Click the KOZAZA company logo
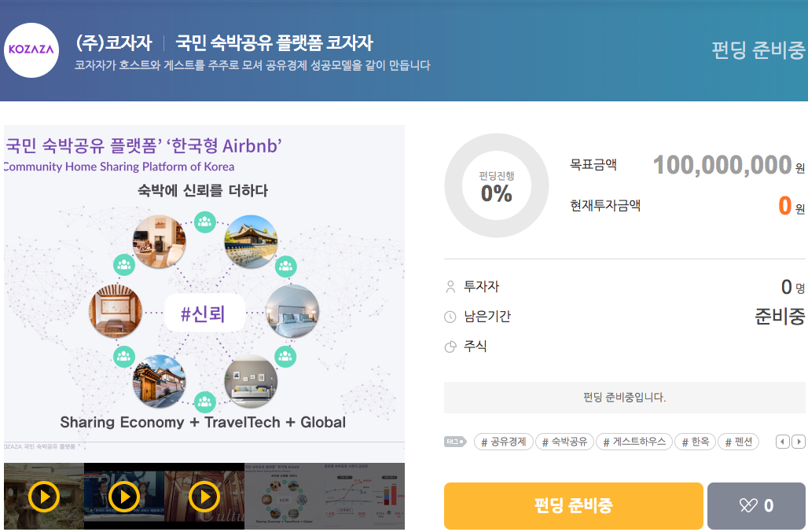 [x=32, y=50]
